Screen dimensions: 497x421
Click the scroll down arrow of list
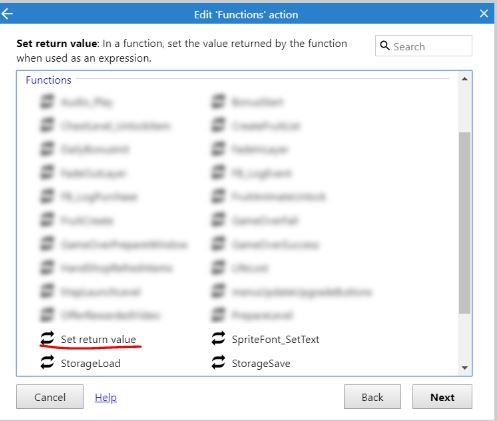pyautogui.click(x=465, y=368)
